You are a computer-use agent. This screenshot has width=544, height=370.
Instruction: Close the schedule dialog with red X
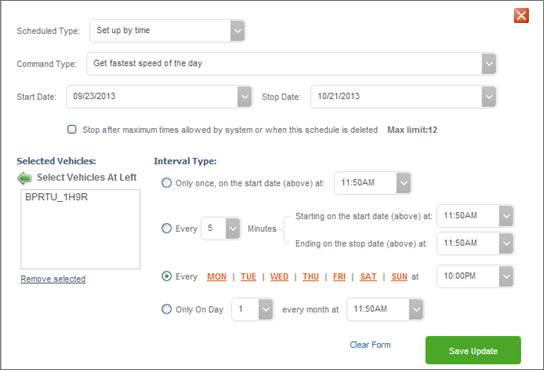521,16
